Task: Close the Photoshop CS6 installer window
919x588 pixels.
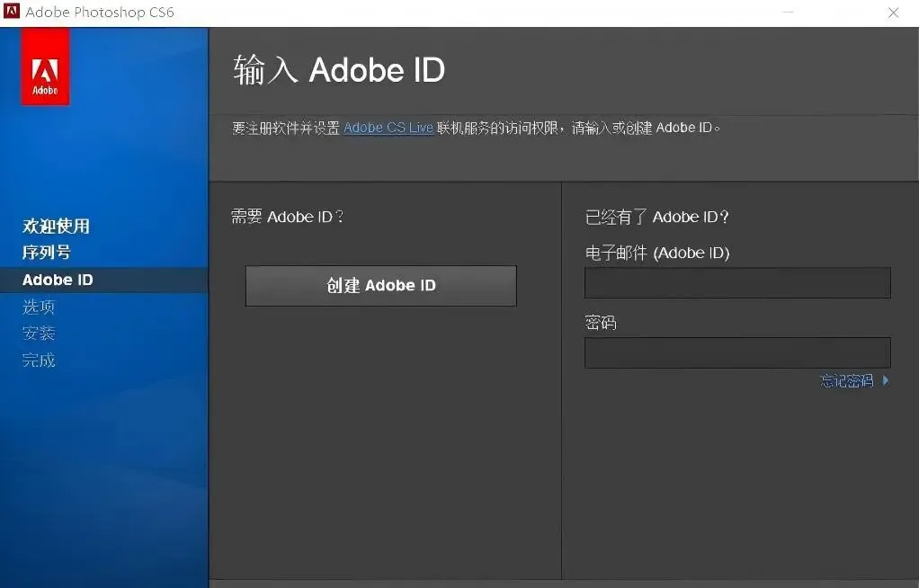Action: click(x=893, y=13)
